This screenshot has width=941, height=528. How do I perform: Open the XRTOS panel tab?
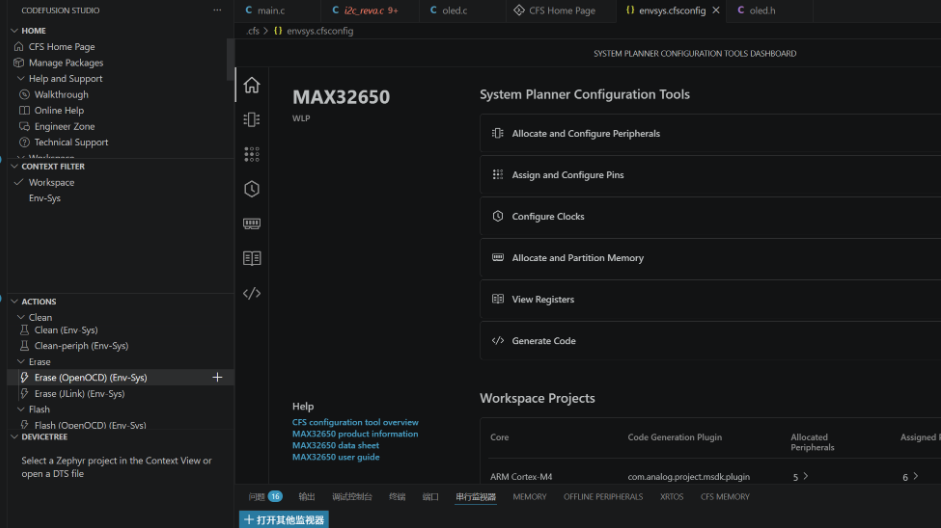pyautogui.click(x=672, y=497)
